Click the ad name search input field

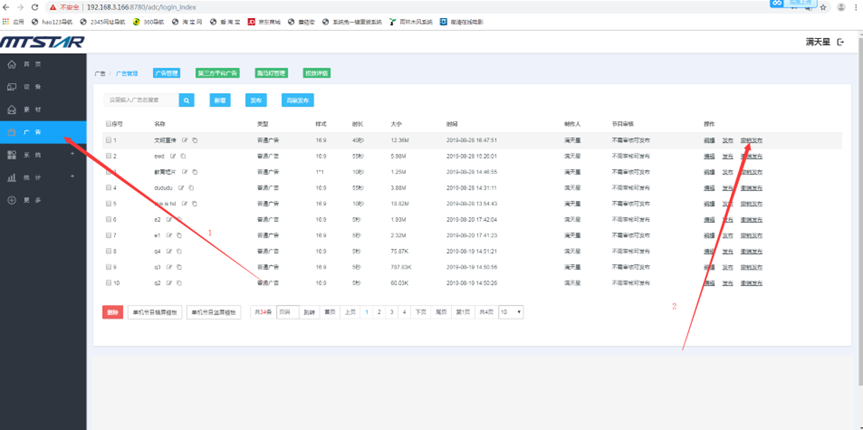[140, 100]
